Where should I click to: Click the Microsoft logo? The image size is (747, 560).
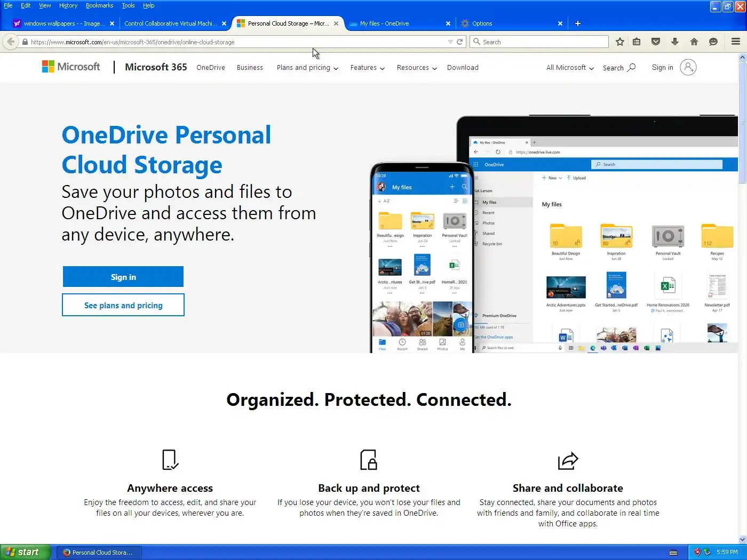(x=71, y=67)
